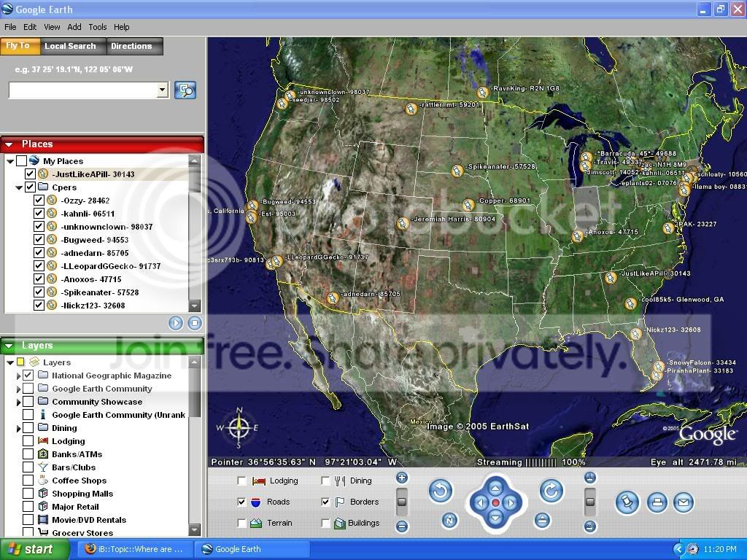This screenshot has height=560, width=747.
Task: Click Places list scrollbar down arrow
Action: [194, 306]
